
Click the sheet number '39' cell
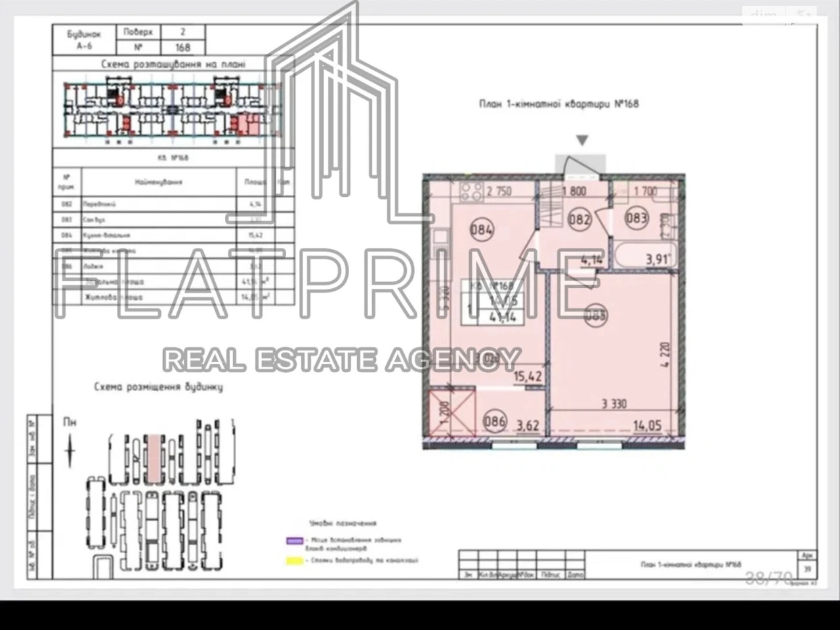pyautogui.click(x=807, y=570)
